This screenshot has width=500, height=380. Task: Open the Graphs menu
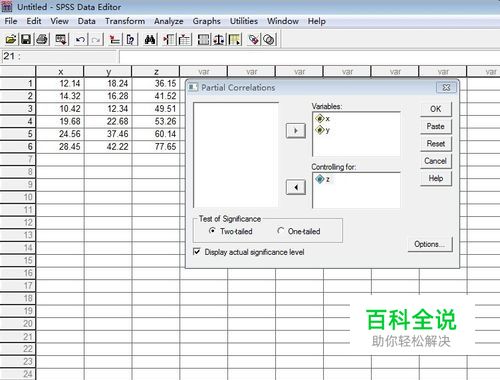pyautogui.click(x=206, y=21)
